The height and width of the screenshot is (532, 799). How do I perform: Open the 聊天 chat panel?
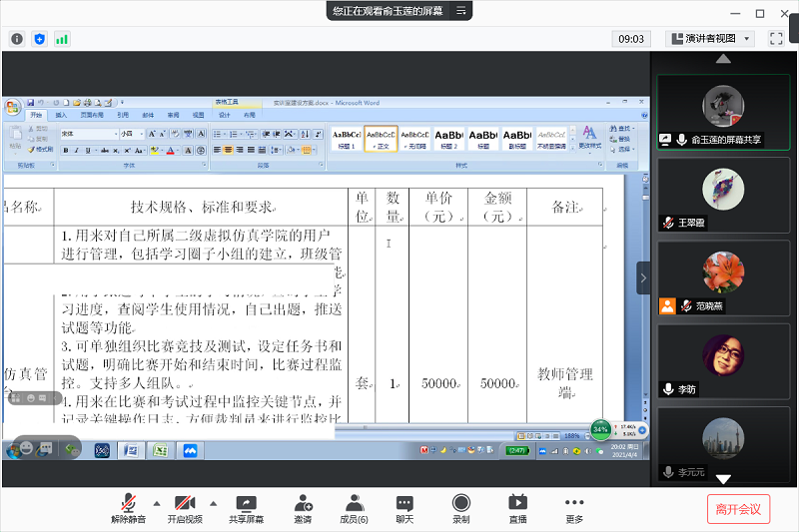404,509
